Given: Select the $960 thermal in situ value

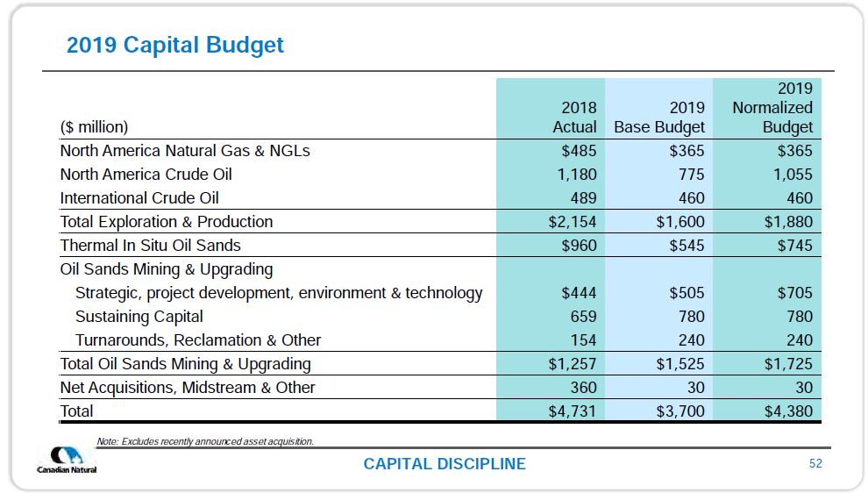Looking at the screenshot, I should (x=579, y=246).
